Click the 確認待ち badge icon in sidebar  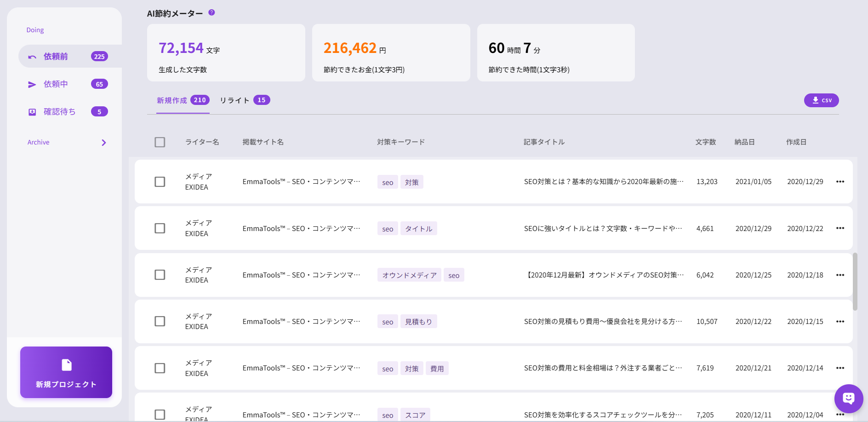coord(31,111)
